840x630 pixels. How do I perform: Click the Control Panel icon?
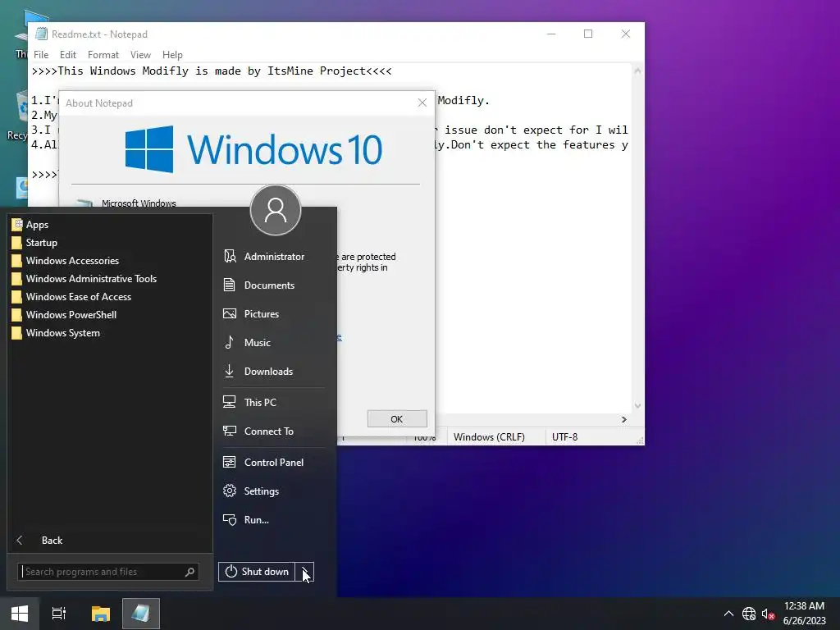230,463
